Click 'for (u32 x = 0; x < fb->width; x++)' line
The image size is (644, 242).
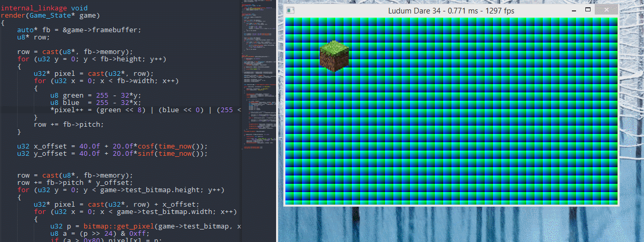pos(106,81)
